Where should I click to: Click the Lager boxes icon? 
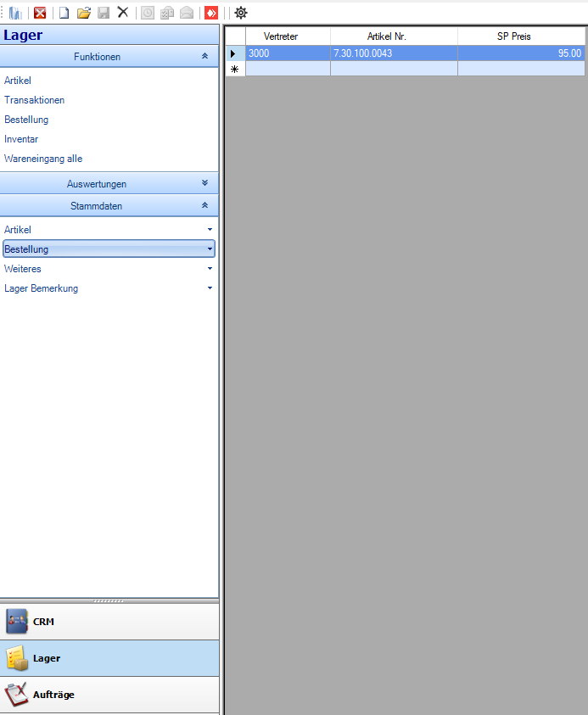coord(17,658)
